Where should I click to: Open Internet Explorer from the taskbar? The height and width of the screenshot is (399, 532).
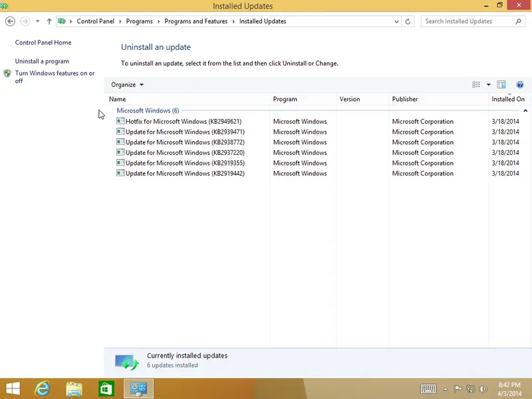42,388
